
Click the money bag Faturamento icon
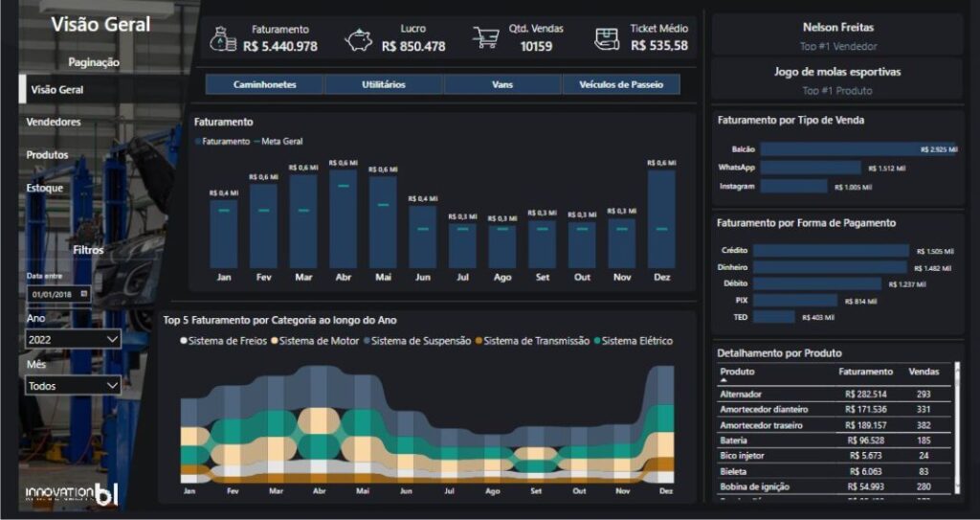(x=222, y=39)
